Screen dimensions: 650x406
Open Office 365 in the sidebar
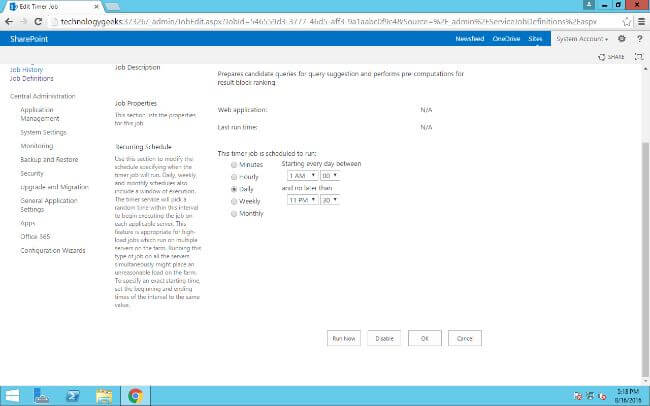[x=35, y=236]
